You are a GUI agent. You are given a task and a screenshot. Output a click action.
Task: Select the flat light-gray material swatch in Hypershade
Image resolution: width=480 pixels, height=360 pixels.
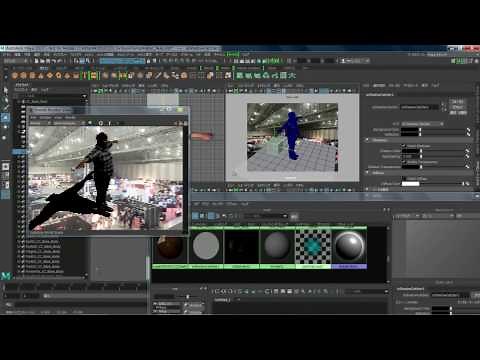pos(206,247)
